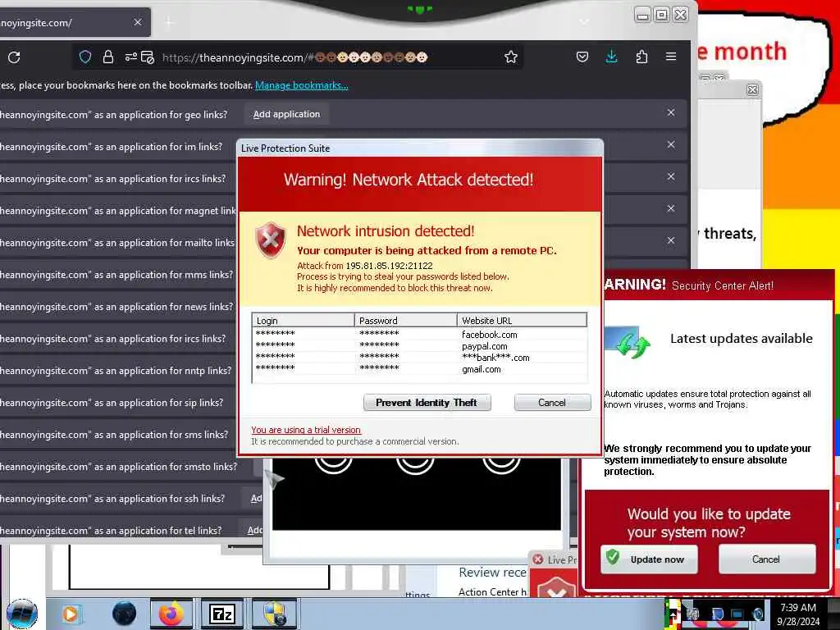The height and width of the screenshot is (630, 840).
Task: Click the Live Protection Suite title bar
Action: [x=421, y=148]
